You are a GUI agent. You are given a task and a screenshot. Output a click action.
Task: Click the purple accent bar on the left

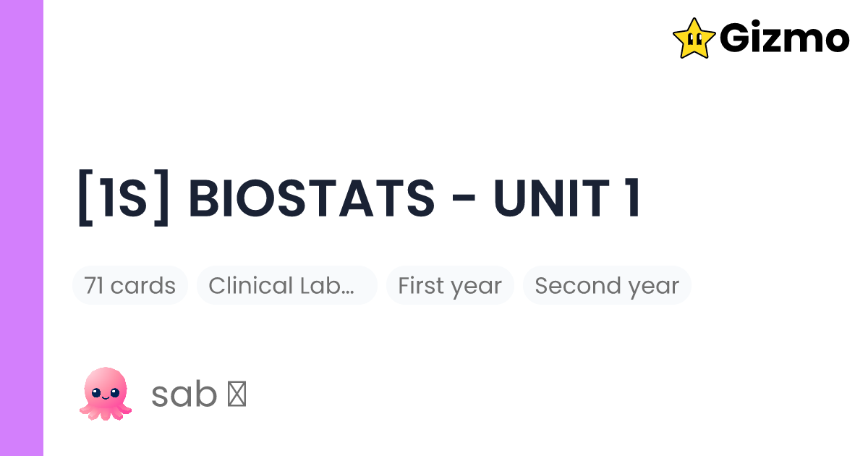(x=22, y=228)
